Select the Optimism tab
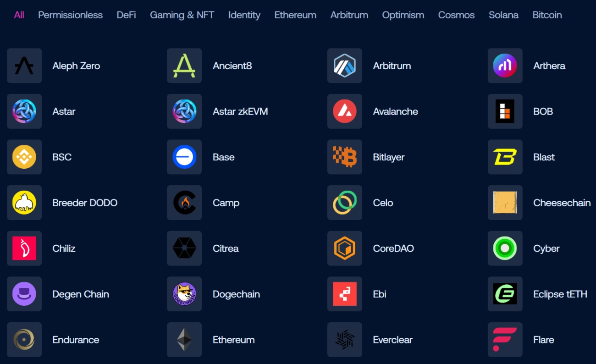This screenshot has height=364, width=596. coord(403,15)
